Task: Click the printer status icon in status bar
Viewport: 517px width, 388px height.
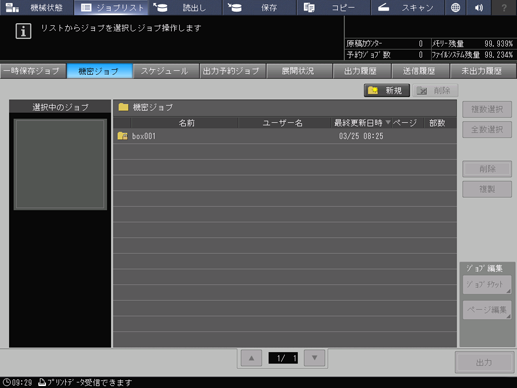Action: click(42, 382)
